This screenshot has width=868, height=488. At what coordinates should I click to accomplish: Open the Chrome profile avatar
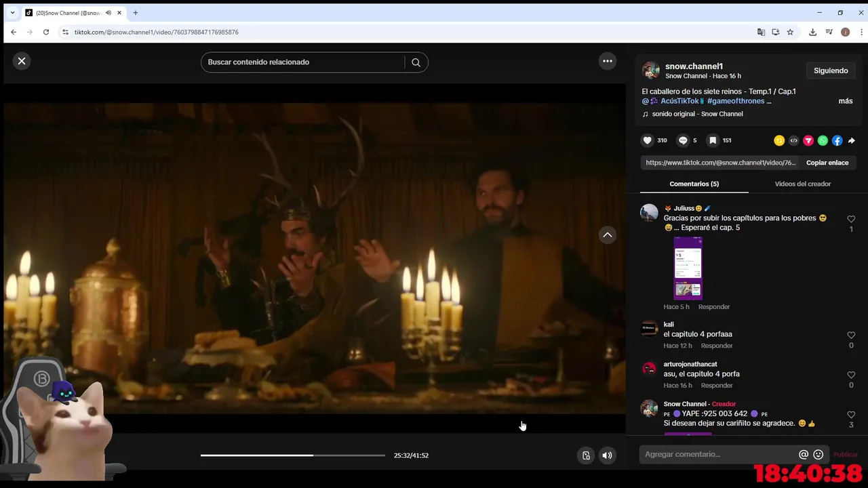tap(845, 32)
